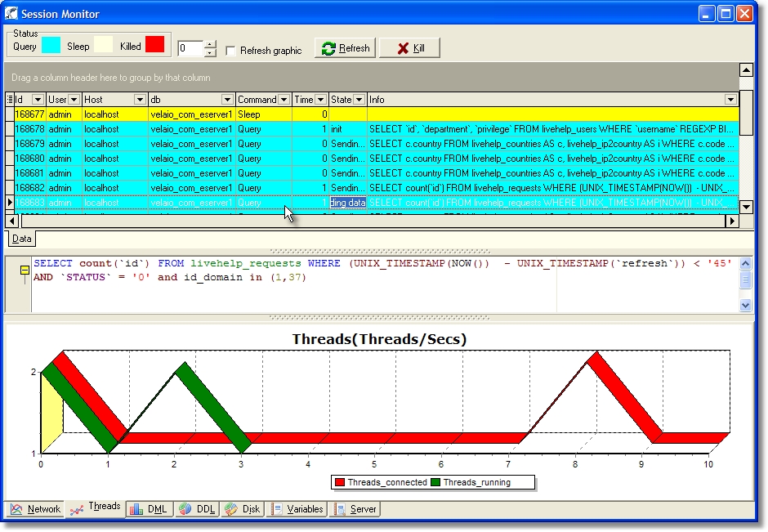Open the db column filter dropdown
Screen dimensions: 768x532
pos(227,100)
